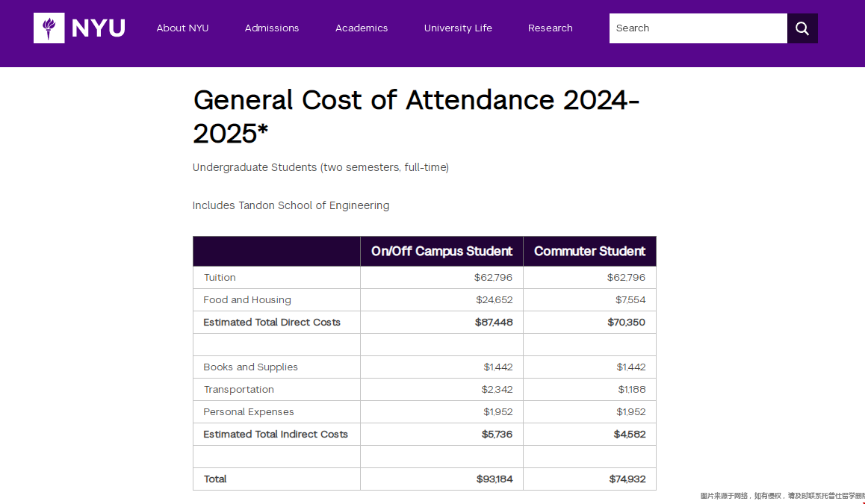Select the 'Estimated Total Direct Costs' label

tap(272, 322)
